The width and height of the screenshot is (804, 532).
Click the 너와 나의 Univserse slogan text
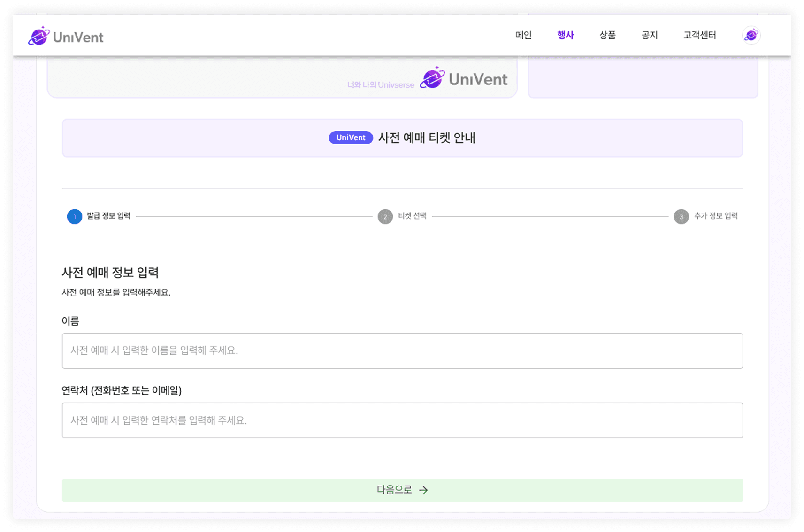(x=381, y=85)
